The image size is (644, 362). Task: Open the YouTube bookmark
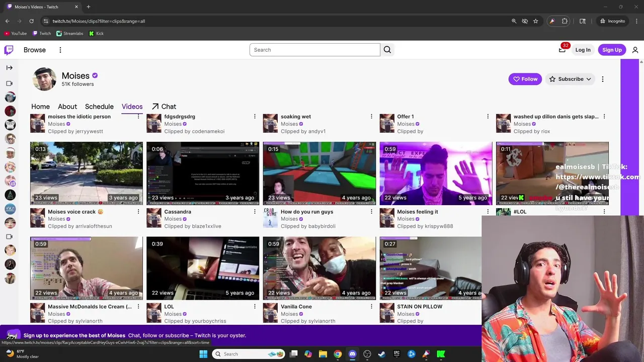pos(15,34)
